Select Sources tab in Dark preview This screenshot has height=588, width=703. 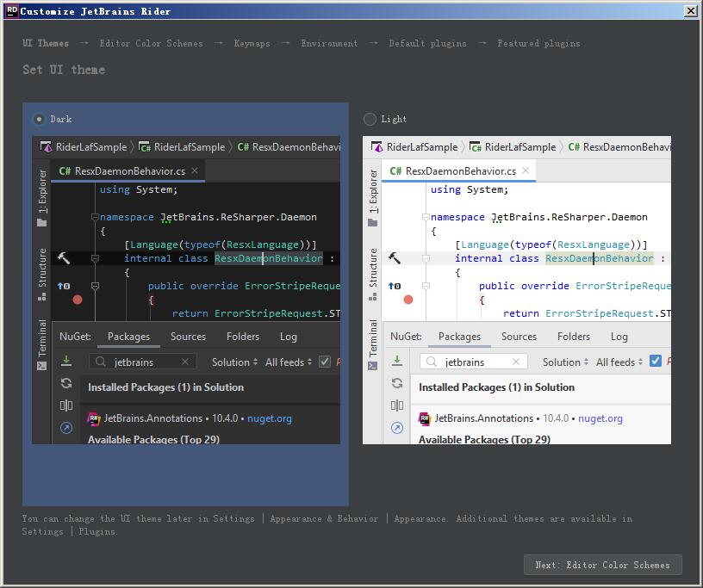(x=188, y=337)
